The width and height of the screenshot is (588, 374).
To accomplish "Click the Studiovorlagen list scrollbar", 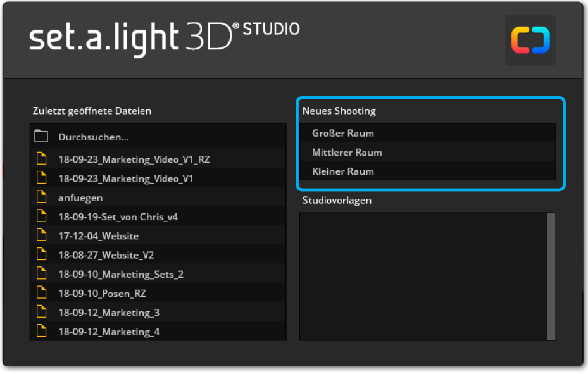I will (x=551, y=277).
